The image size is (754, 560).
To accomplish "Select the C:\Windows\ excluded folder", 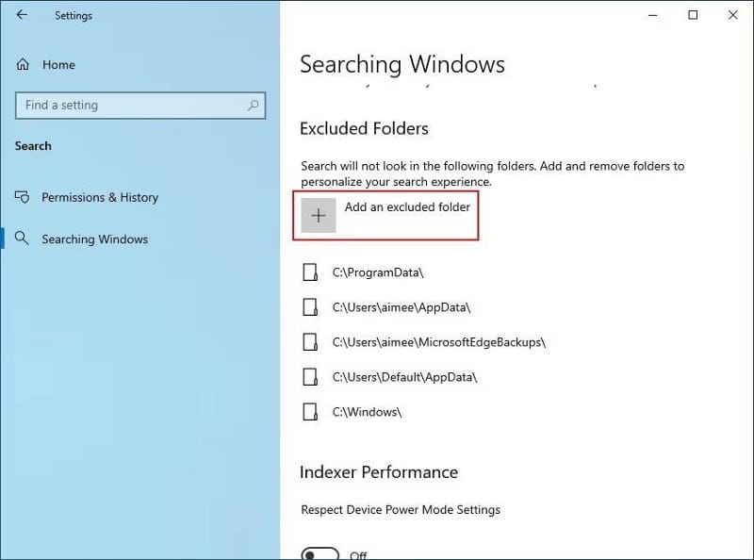I will [367, 412].
